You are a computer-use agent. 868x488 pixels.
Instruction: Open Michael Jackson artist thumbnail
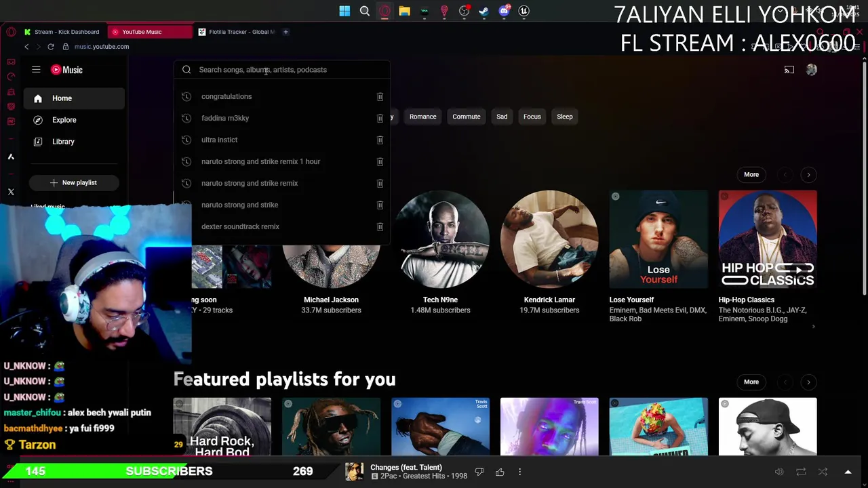[x=331, y=266]
